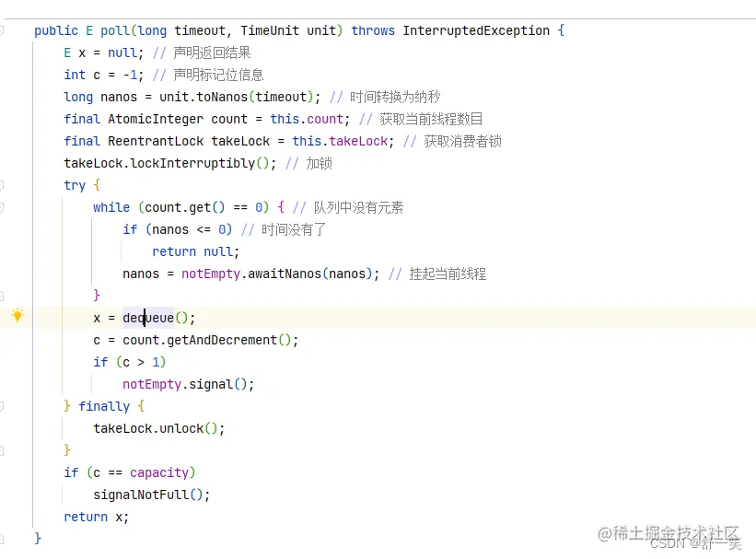The image size is (756, 559).
Task: Click the InterruptedException class name
Action: tap(476, 31)
